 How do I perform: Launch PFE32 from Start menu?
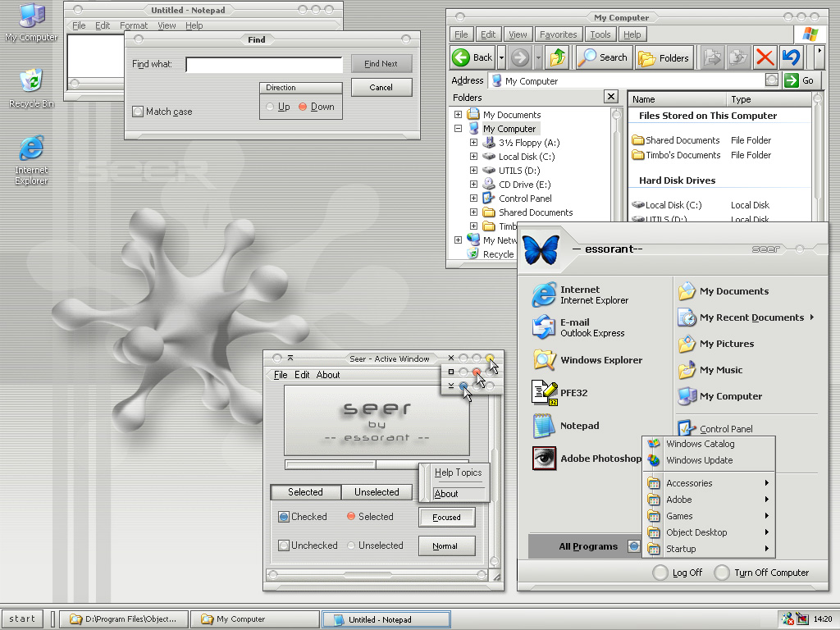coord(559,393)
